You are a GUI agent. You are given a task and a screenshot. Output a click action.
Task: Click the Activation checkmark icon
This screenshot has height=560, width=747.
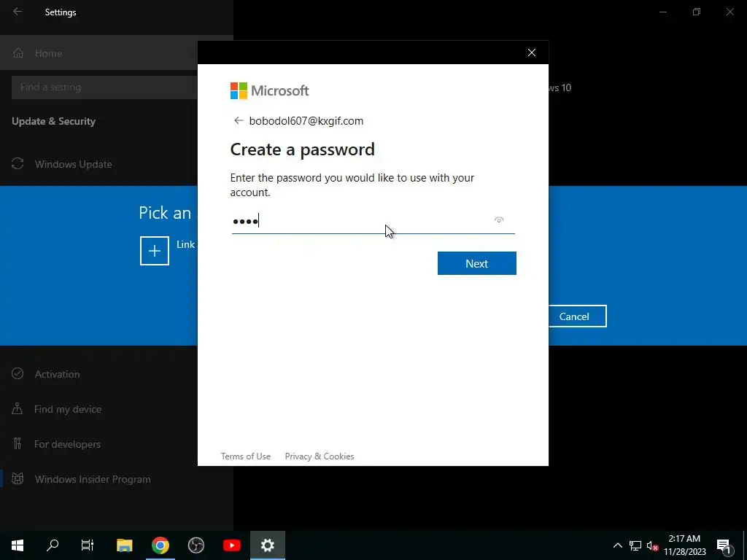tap(18, 373)
